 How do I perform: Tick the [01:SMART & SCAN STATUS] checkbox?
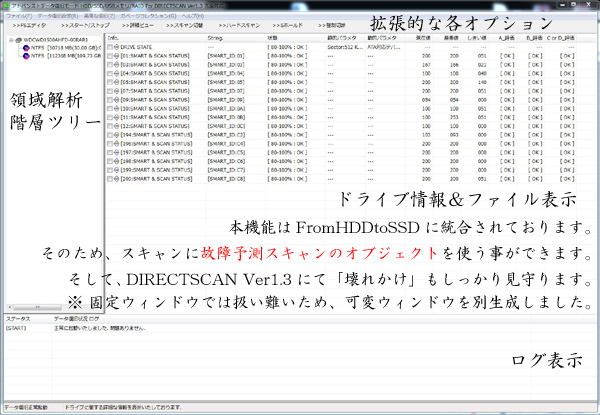(x=110, y=56)
